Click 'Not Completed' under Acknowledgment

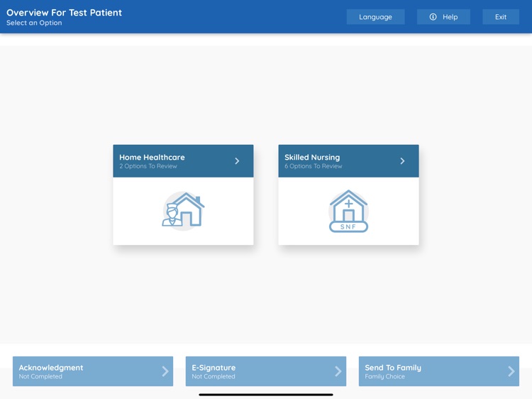click(40, 376)
